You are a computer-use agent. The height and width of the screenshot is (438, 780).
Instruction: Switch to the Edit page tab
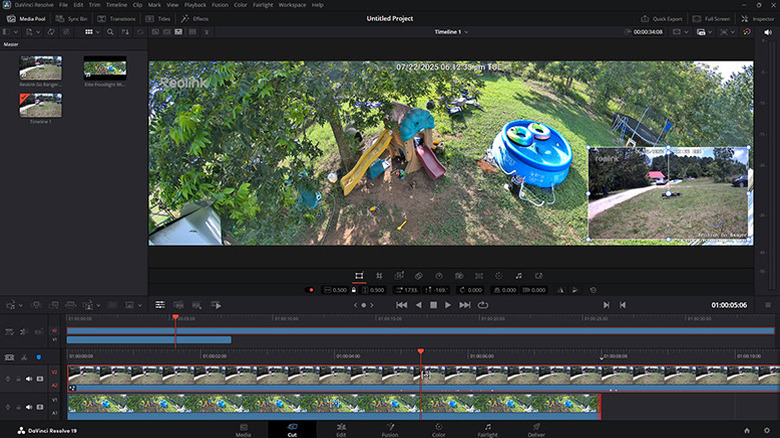click(341, 430)
